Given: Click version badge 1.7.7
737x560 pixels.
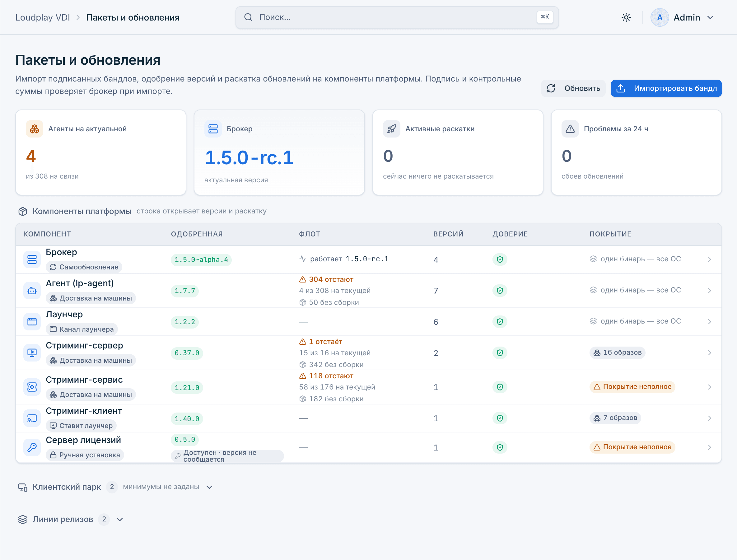Looking at the screenshot, I should (x=185, y=291).
